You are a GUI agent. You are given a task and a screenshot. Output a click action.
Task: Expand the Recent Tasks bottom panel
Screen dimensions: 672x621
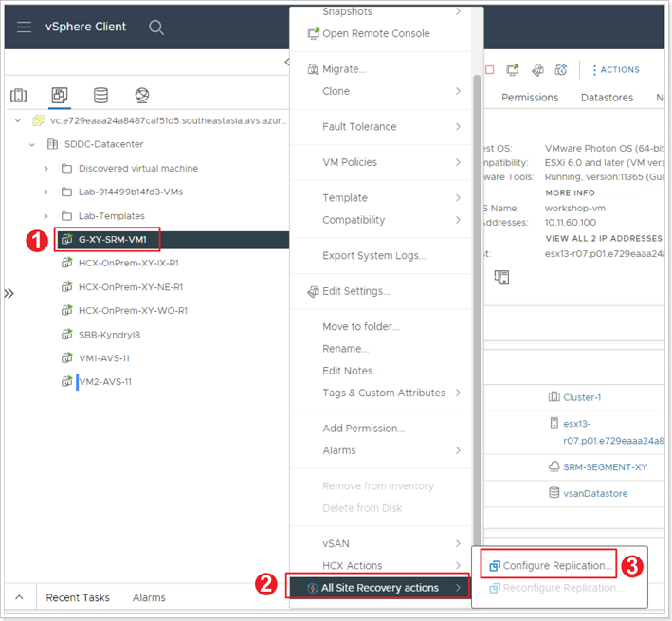(19, 597)
